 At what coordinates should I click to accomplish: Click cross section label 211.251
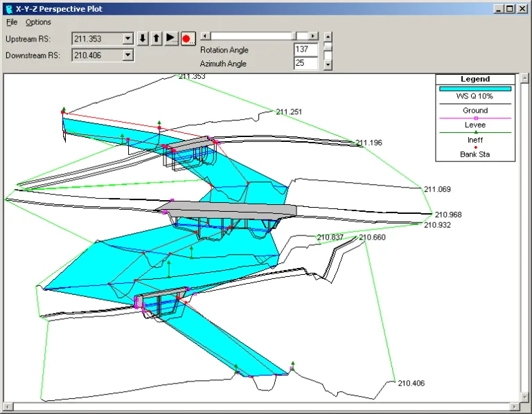point(289,111)
